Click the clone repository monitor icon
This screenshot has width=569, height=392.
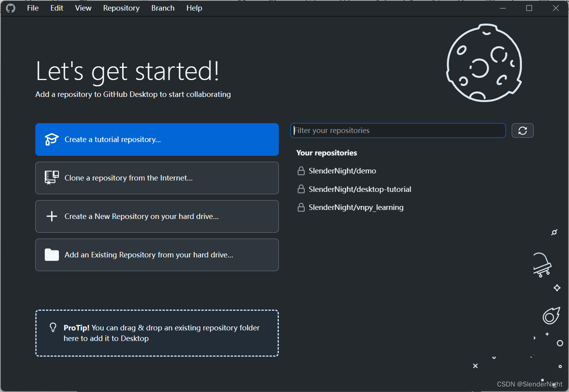[x=52, y=177]
